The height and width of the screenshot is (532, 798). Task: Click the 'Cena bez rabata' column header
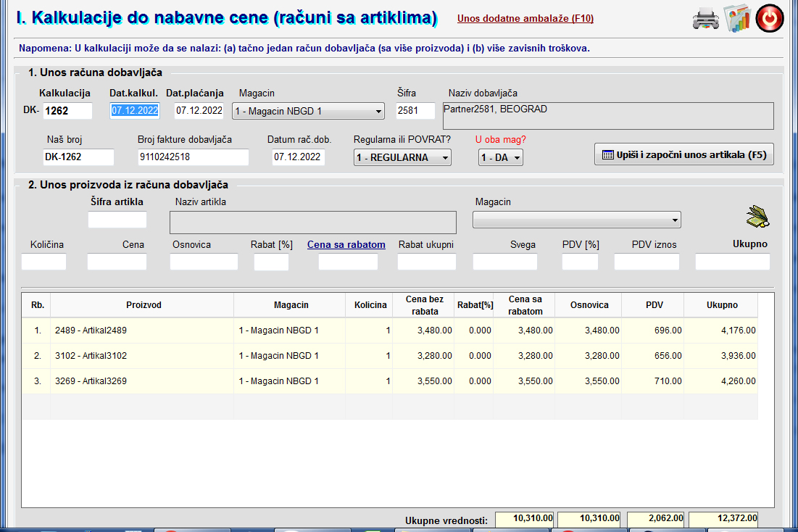point(423,305)
